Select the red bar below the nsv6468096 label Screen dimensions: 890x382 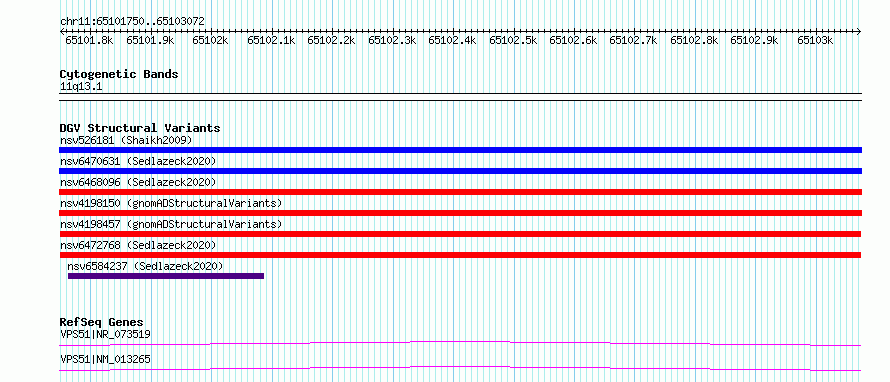click(x=460, y=192)
